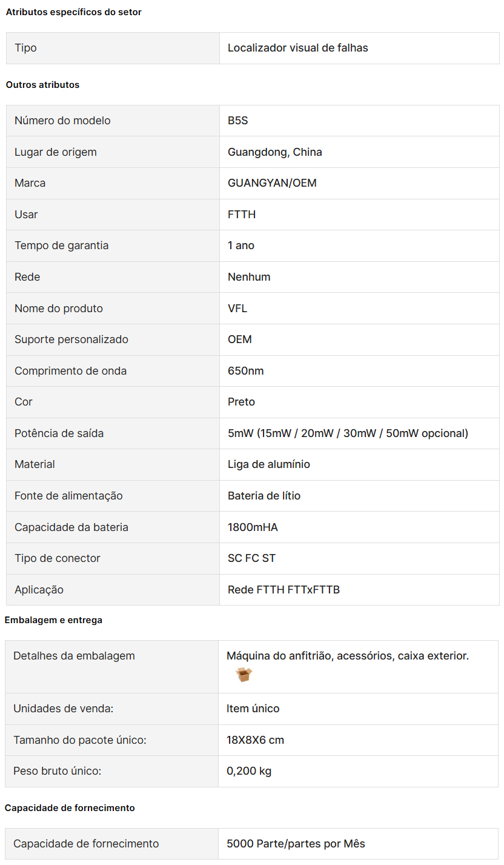Select the 'Outros atributos' section heading
This screenshot has height=865, width=504.
coord(42,85)
